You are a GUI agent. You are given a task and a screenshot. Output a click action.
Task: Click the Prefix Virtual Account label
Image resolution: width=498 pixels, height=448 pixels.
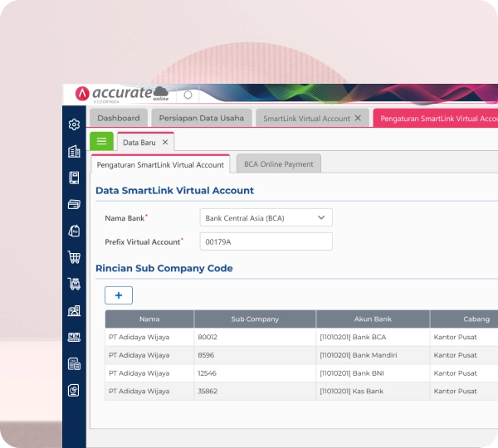[x=144, y=242]
